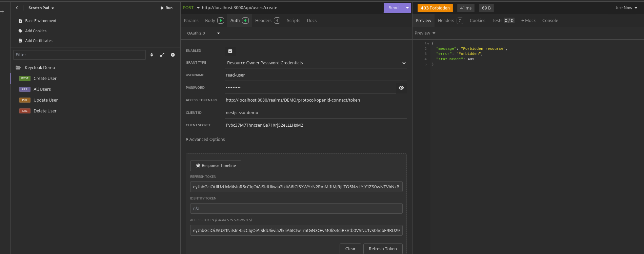Open the Grant Type dropdown
Screen dimensions: 644x254
(x=316, y=63)
